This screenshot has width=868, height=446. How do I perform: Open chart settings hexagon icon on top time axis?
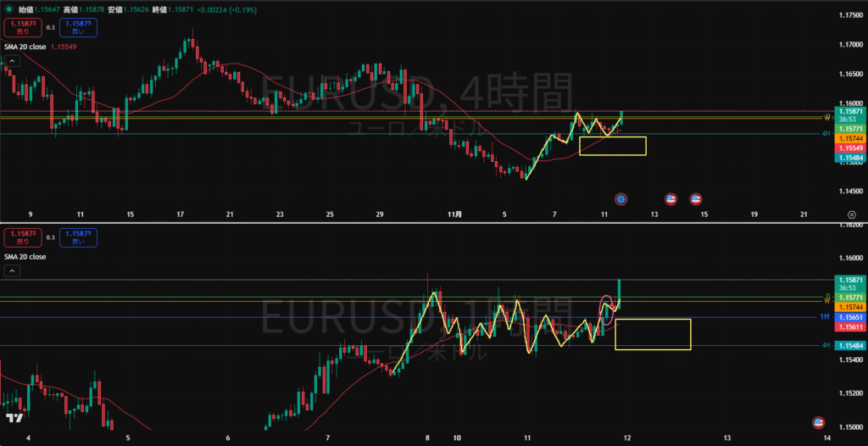851,215
